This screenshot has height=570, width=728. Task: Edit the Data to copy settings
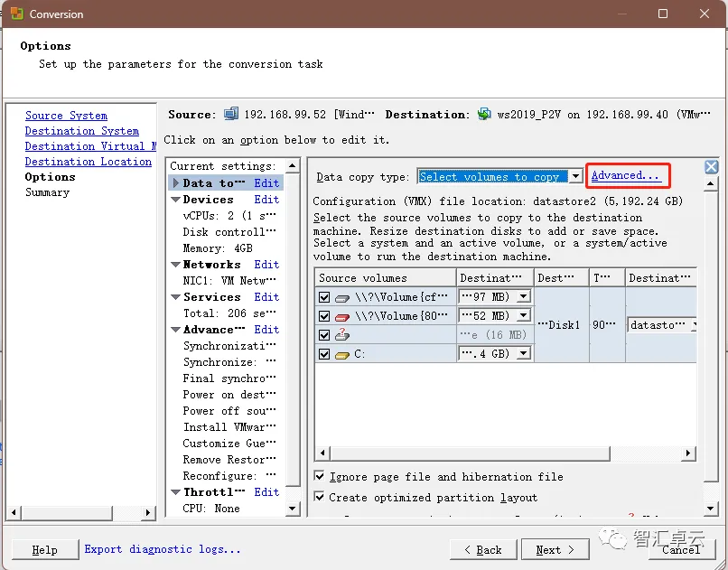pos(266,182)
